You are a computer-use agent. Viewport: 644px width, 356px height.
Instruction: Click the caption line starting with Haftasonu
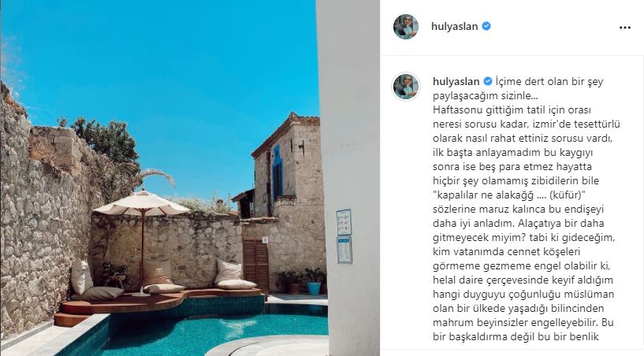click(512, 110)
